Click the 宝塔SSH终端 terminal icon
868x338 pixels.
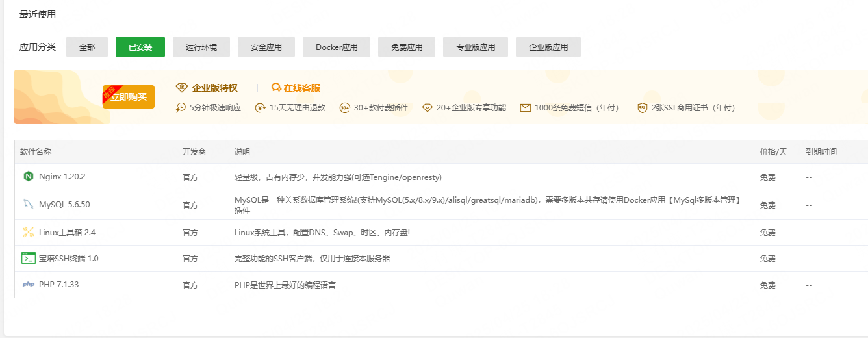pyautogui.click(x=28, y=258)
